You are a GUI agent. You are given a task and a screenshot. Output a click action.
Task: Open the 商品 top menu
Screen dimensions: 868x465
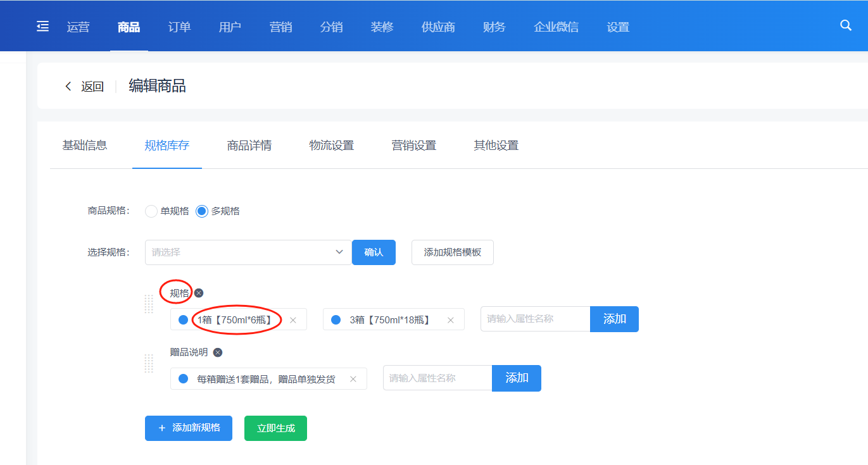(129, 27)
